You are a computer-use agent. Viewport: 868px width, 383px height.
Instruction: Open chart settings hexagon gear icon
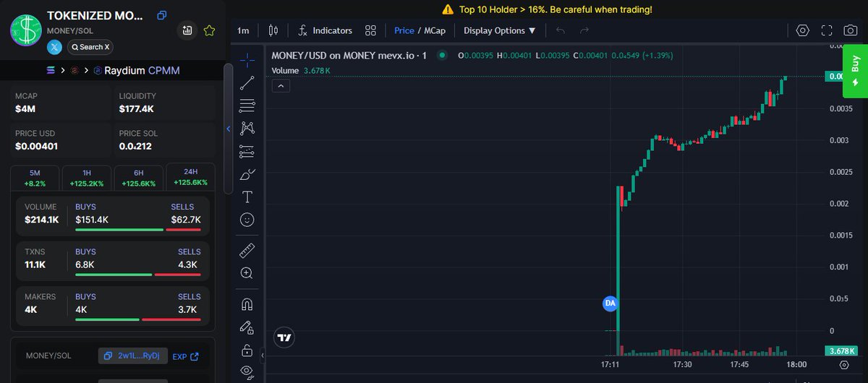[x=802, y=30]
